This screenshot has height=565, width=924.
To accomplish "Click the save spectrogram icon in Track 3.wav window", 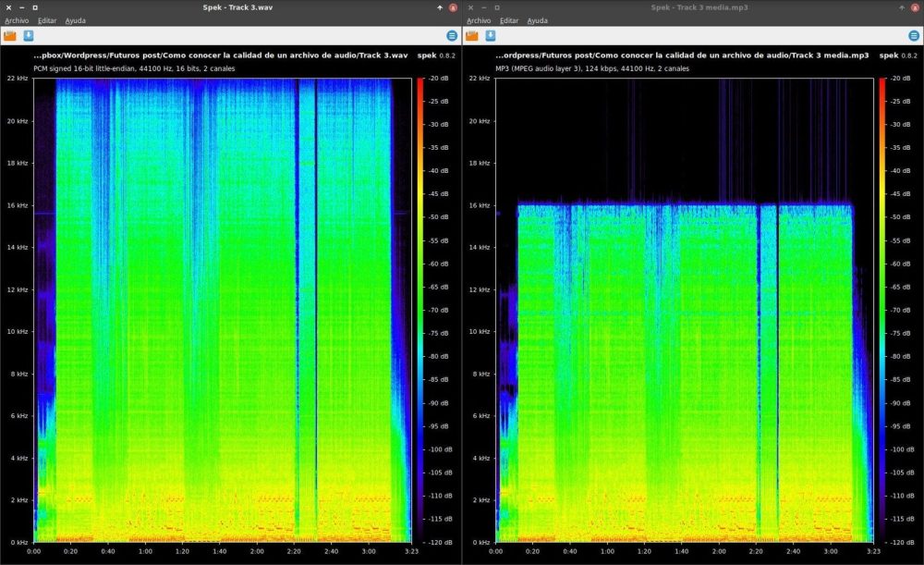I will (x=29, y=36).
